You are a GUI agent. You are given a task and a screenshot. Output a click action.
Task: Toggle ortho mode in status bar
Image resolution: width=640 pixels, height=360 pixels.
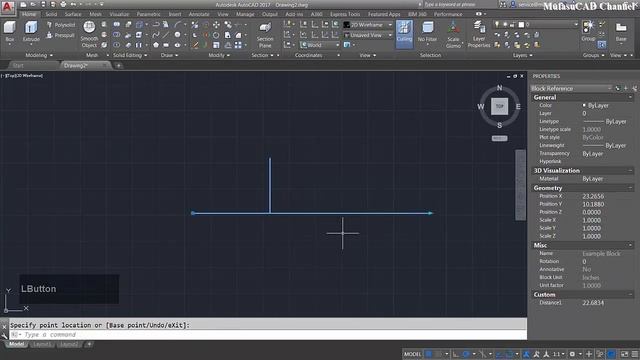[456, 354]
